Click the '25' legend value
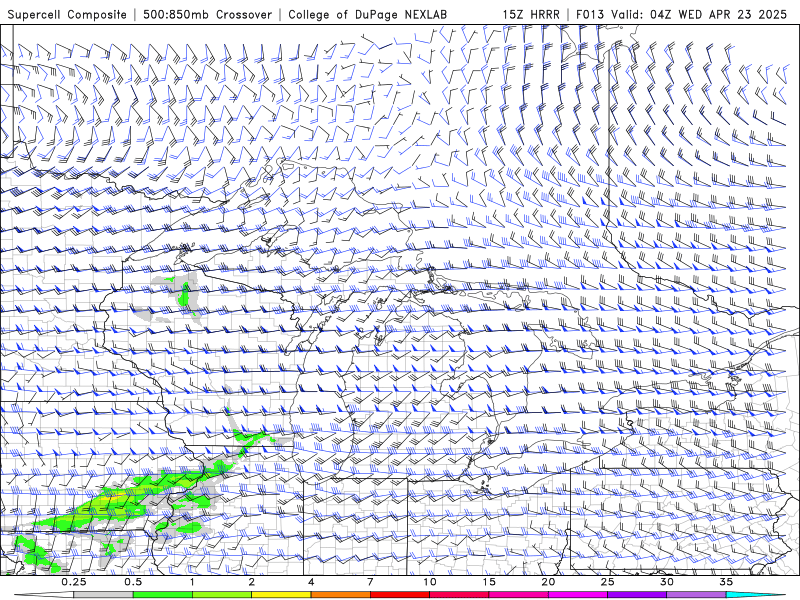Screen dimensions: 800x600 [x=607, y=582]
